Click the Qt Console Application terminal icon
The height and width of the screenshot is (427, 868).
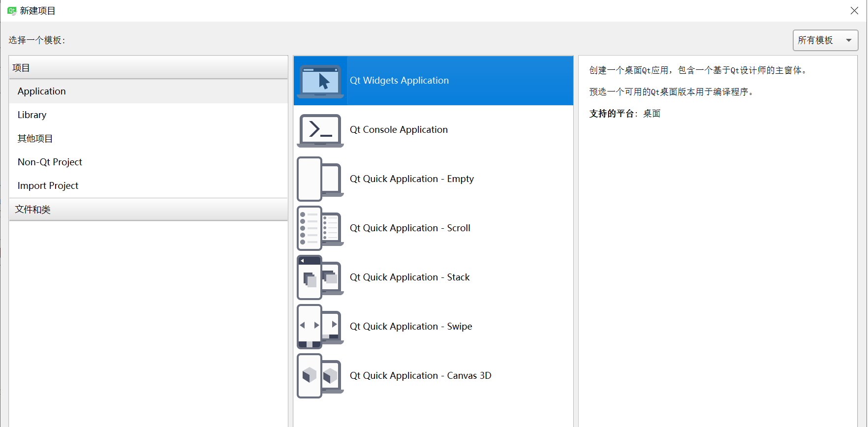tap(320, 130)
